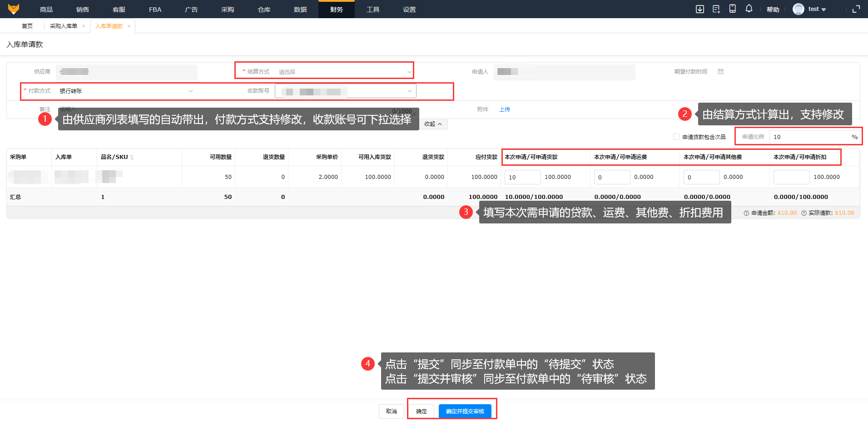868x421 pixels.
Task: Click the 上传 attachment link
Action: pyautogui.click(x=505, y=109)
